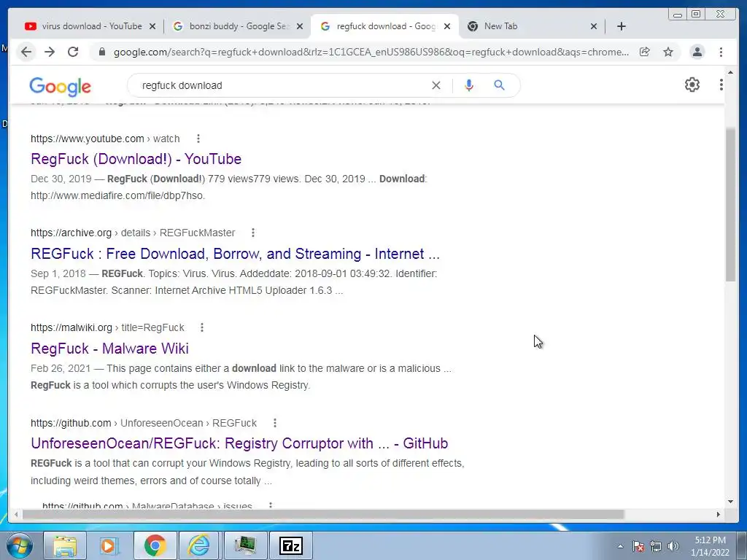
Task: Click the Chrome address bar URL
Action: 371,52
